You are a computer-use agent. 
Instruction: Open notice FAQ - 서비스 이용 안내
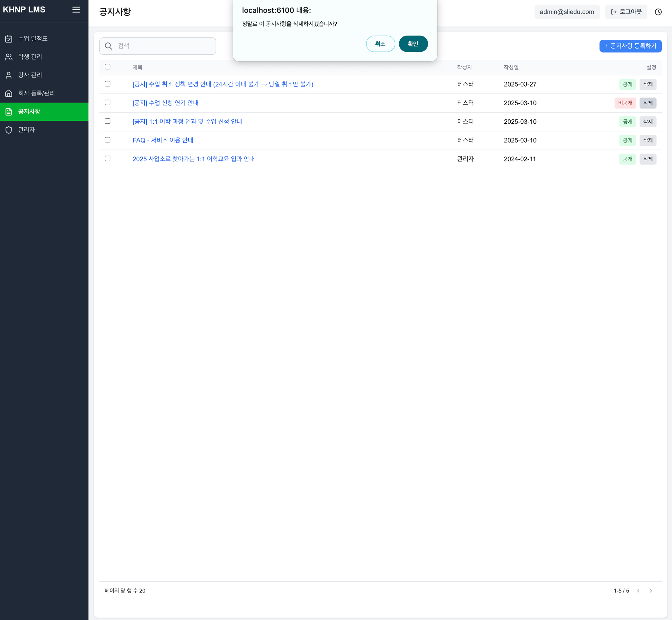[x=163, y=140]
